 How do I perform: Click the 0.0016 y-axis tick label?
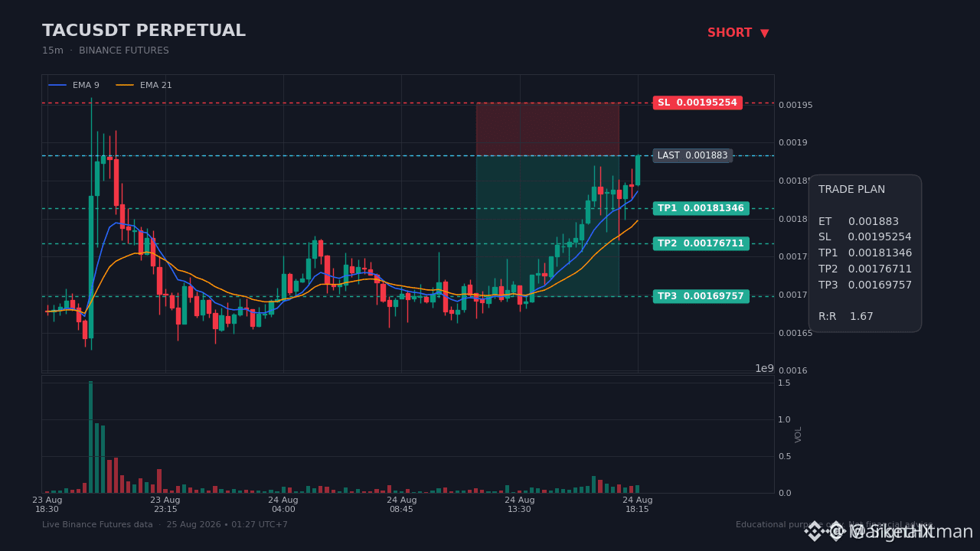[793, 371]
